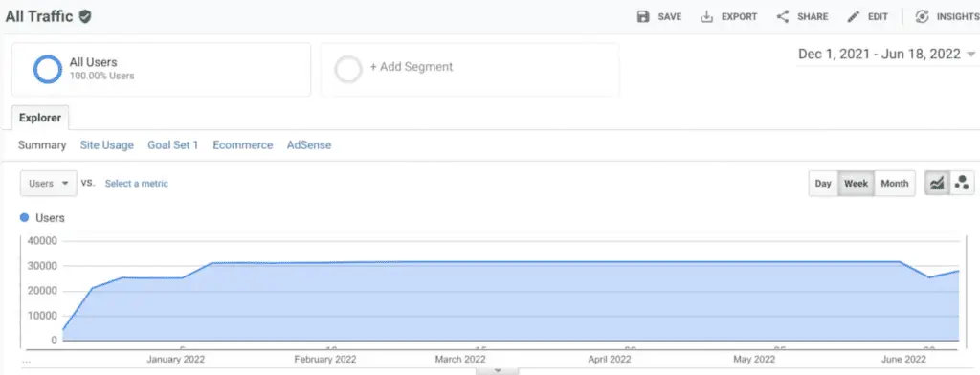Click the + Add Segment box
Viewport: 980px width, 375px height.
[470, 70]
